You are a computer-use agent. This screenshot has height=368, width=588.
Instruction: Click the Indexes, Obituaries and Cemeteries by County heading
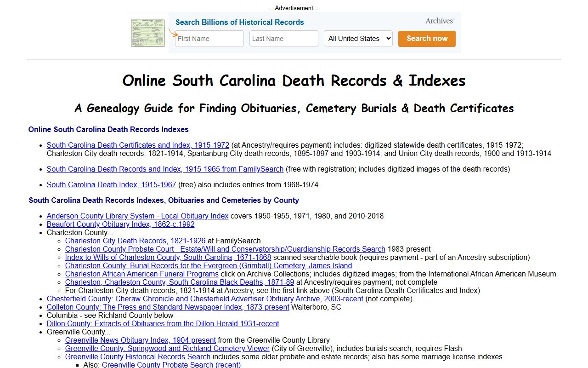[164, 200]
